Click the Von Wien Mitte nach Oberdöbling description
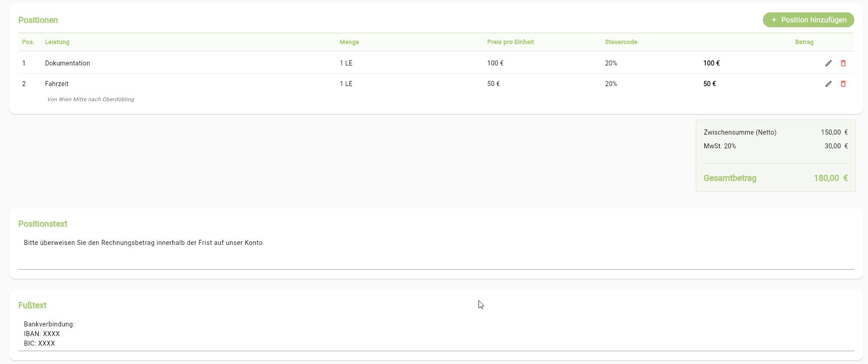 click(x=90, y=99)
